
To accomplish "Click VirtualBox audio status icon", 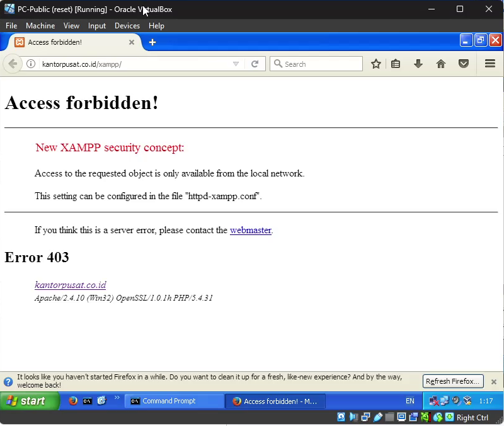I will point(353,417).
